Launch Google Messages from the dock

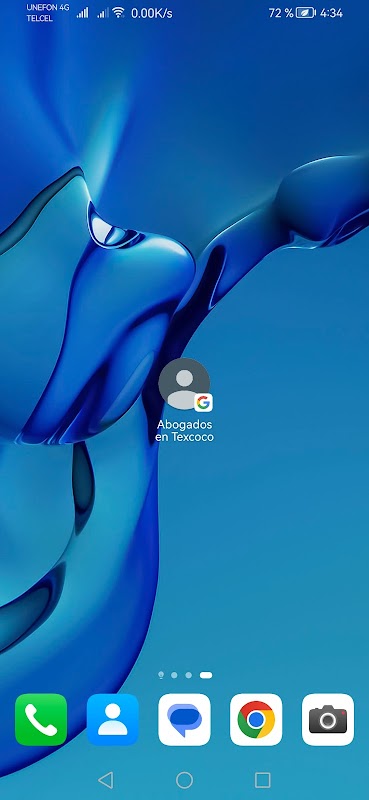pos(184,719)
